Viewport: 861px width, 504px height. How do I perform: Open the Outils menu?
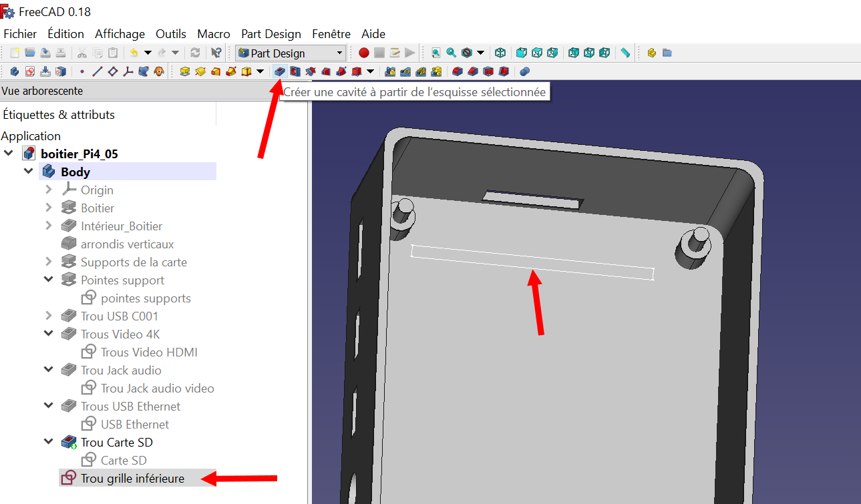tap(171, 33)
